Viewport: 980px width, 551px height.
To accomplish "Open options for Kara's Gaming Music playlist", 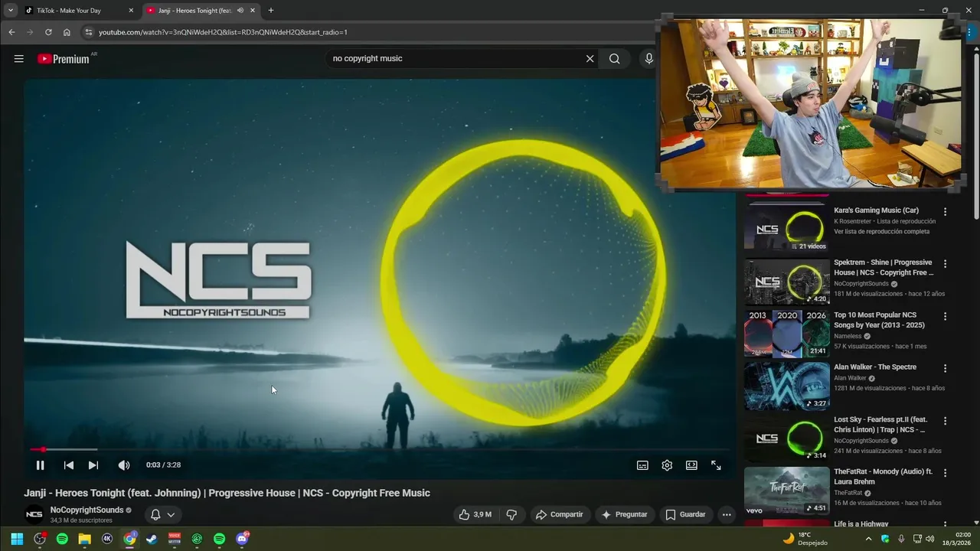I will (945, 212).
